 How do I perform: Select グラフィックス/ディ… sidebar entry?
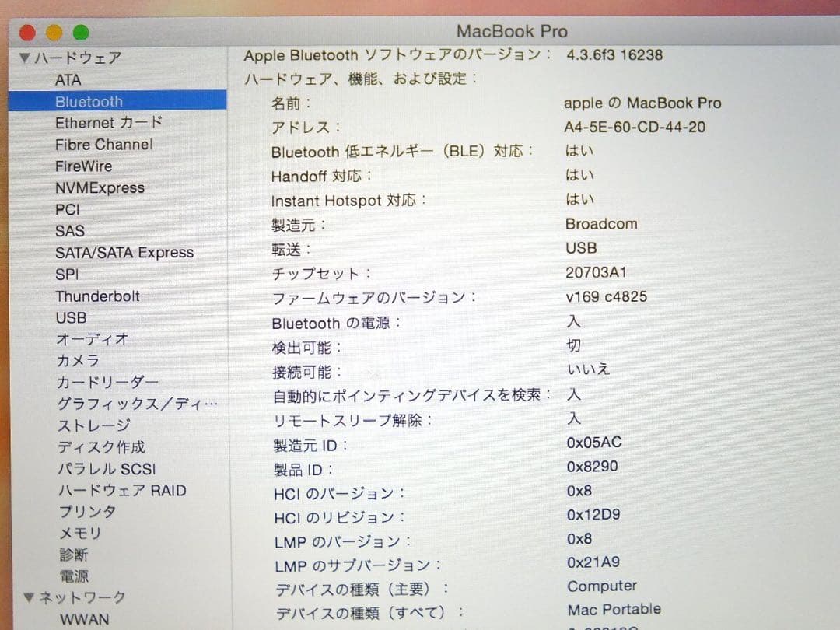click(x=137, y=404)
